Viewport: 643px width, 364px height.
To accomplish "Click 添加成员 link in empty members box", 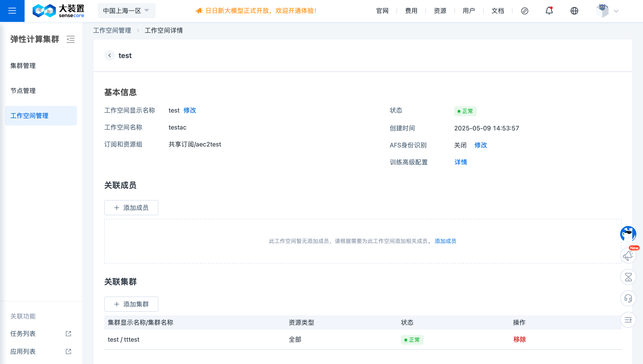I will [x=445, y=241].
